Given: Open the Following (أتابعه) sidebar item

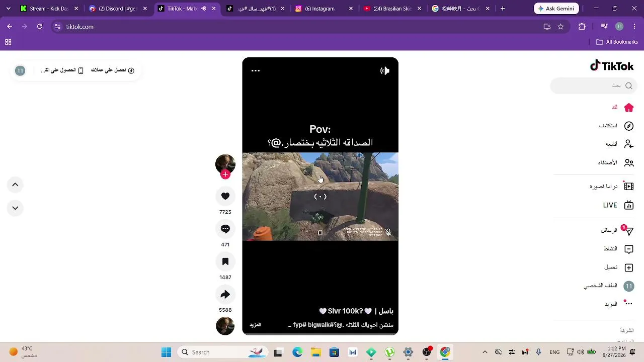Looking at the screenshot, I should [x=619, y=144].
